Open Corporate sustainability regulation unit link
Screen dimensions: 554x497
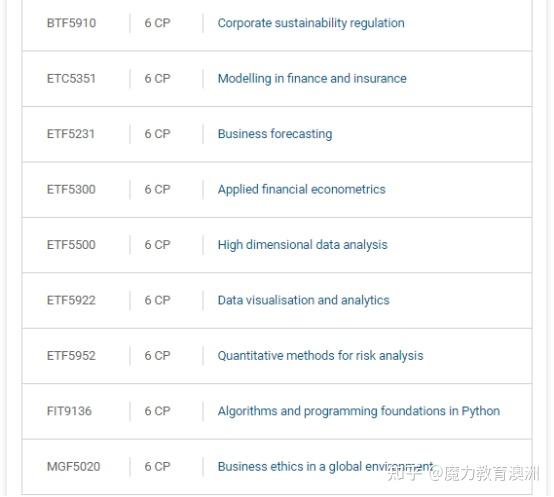tap(311, 23)
